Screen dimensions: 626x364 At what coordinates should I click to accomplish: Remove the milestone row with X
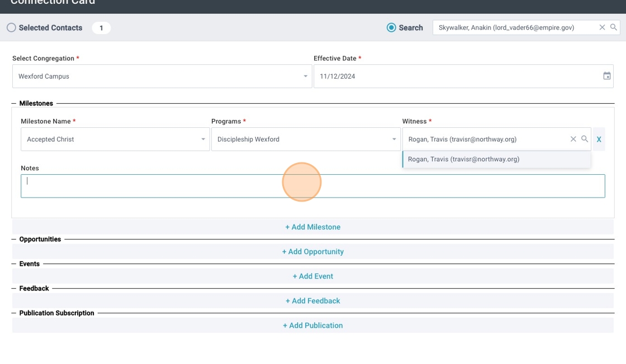point(599,139)
